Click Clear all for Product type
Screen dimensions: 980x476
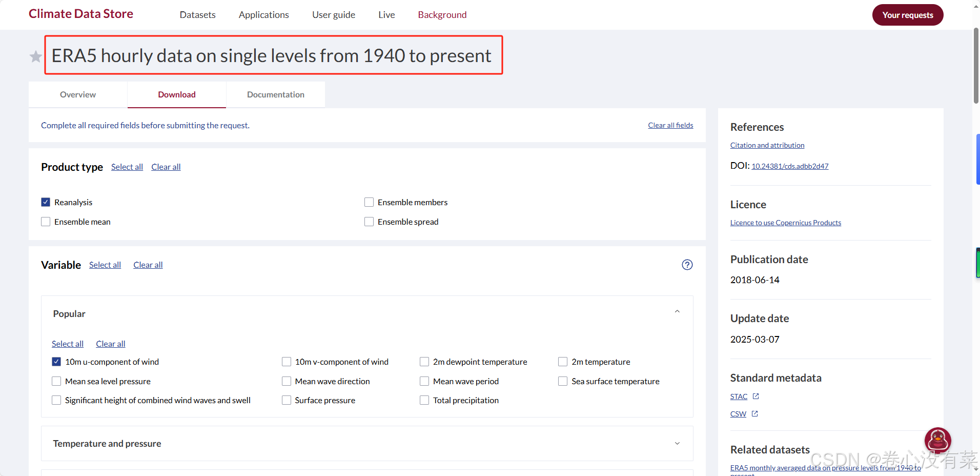tap(166, 167)
